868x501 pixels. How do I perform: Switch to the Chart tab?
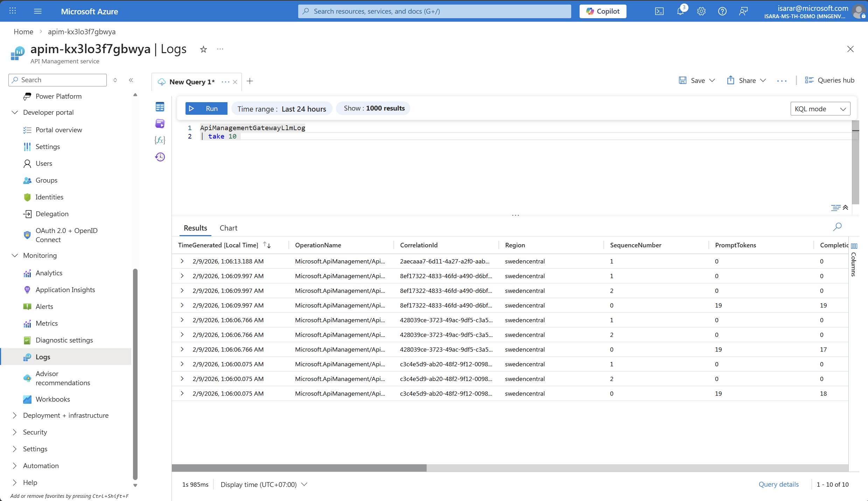pyautogui.click(x=229, y=228)
